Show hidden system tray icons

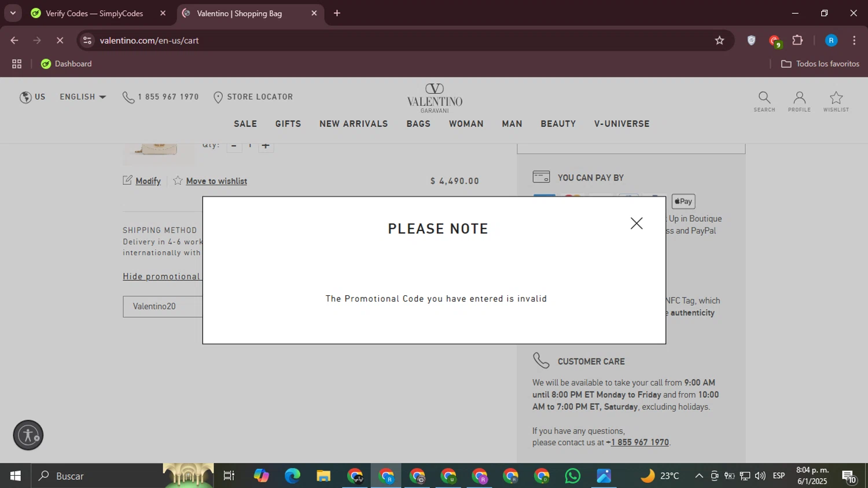click(x=699, y=476)
